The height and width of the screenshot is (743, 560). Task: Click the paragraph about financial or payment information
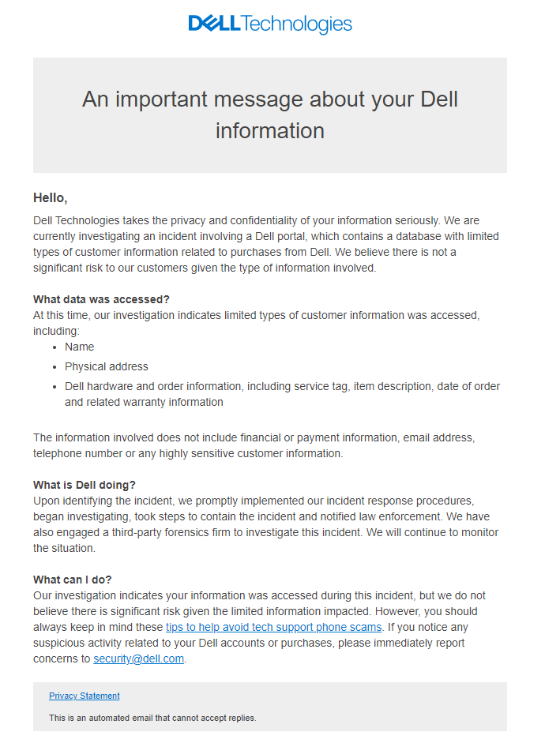(x=254, y=445)
